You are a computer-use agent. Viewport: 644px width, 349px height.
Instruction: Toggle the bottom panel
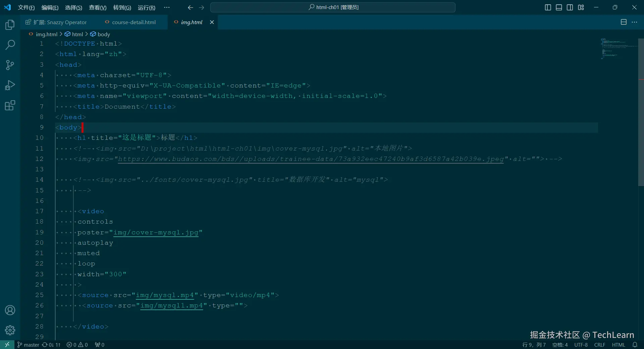click(x=559, y=7)
